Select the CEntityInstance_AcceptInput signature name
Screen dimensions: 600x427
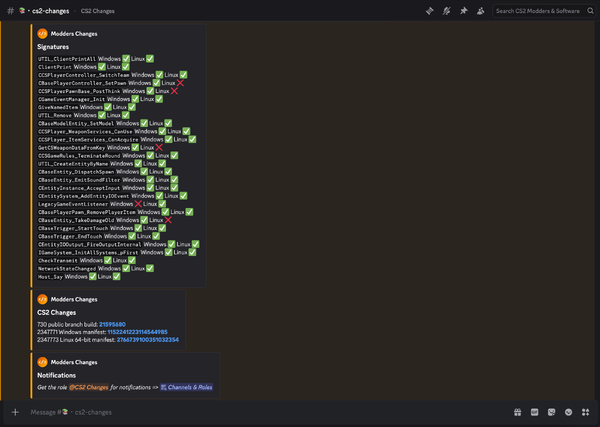click(x=79, y=188)
